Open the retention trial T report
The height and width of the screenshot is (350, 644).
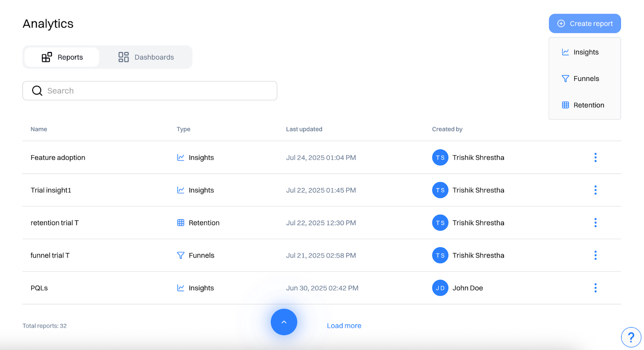coord(55,223)
